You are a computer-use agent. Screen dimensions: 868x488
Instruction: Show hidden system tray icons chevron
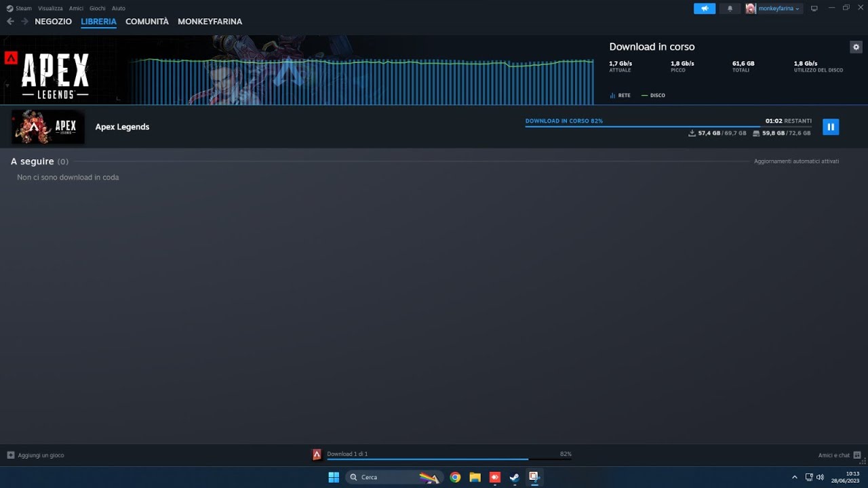coord(795,477)
